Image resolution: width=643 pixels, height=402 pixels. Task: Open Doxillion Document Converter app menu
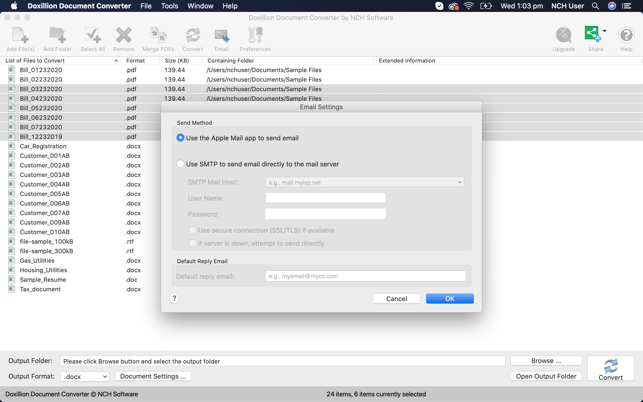point(79,6)
